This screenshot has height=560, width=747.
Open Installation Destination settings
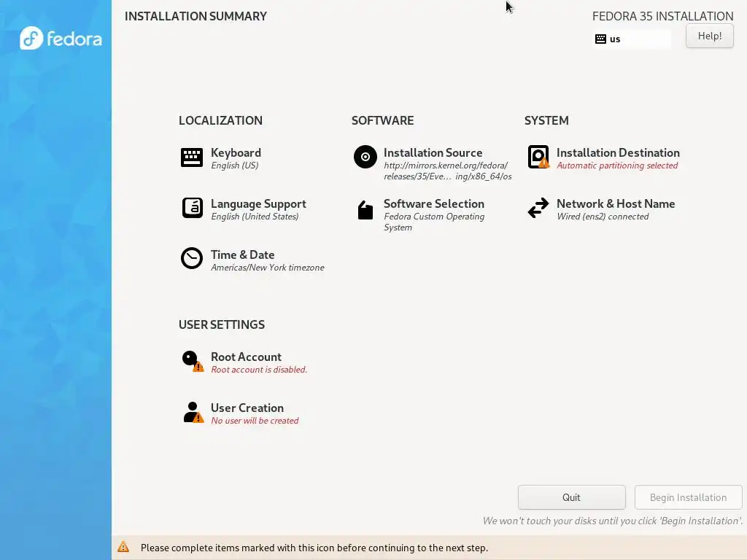tap(618, 153)
